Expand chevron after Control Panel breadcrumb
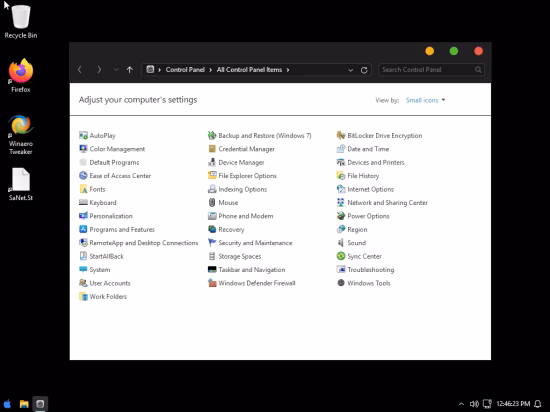 210,70
